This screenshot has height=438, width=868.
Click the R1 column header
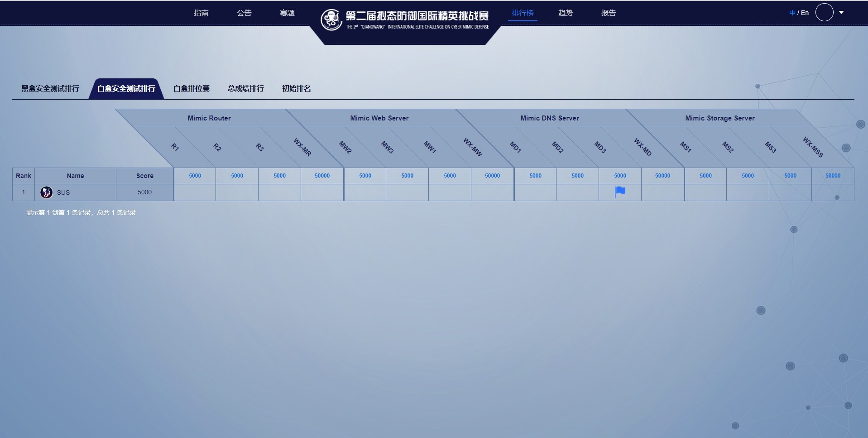(175, 147)
